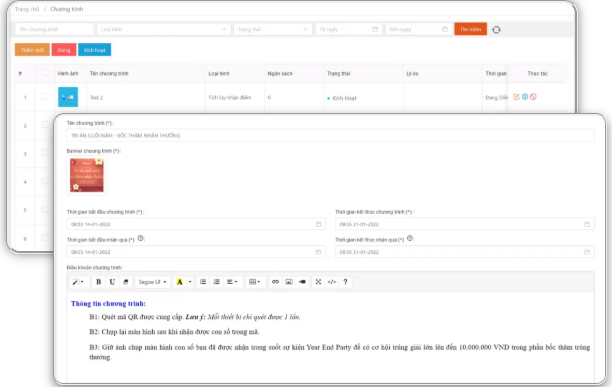Click the Trang chủ breadcrumb link

pyautogui.click(x=27, y=9)
